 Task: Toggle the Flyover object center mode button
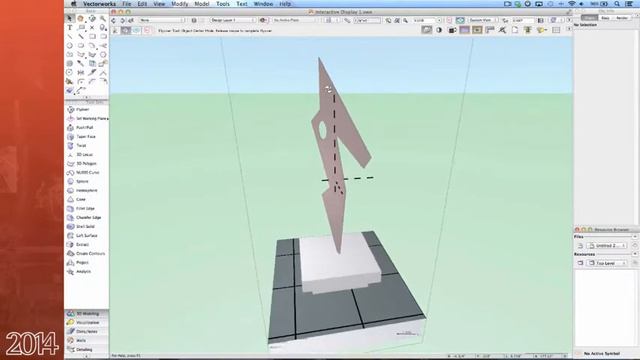(x=126, y=30)
